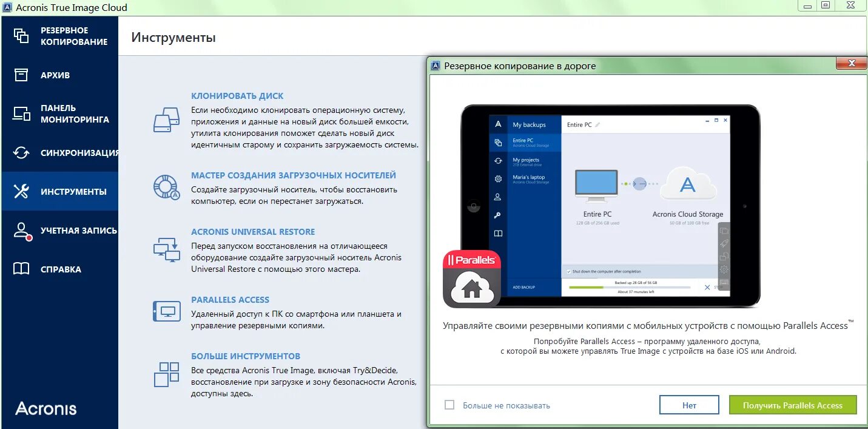Image resolution: width=868 pixels, height=429 pixels.
Task: Check the 'Больше не показывать' checkbox
Action: (449, 405)
